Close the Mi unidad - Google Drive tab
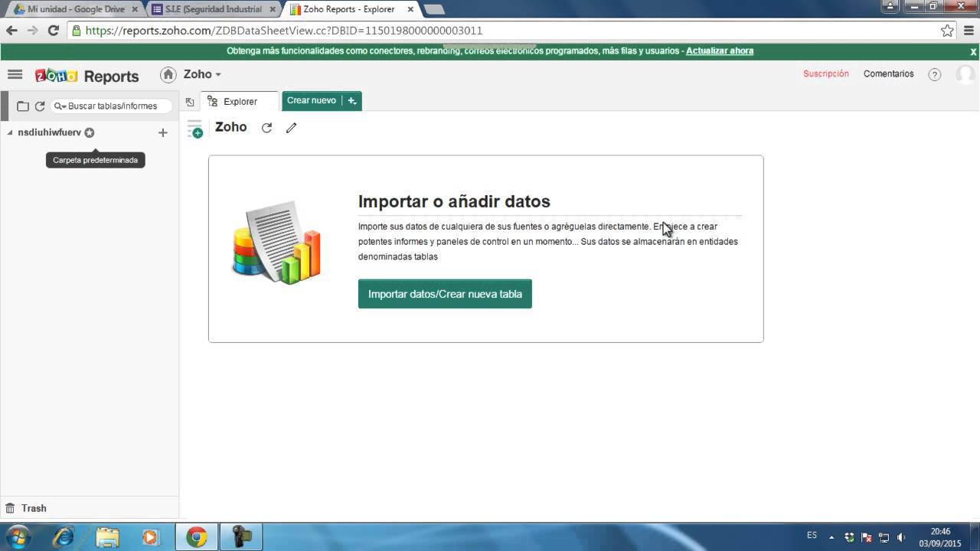Viewport: 980px width, 551px height. pyautogui.click(x=135, y=9)
